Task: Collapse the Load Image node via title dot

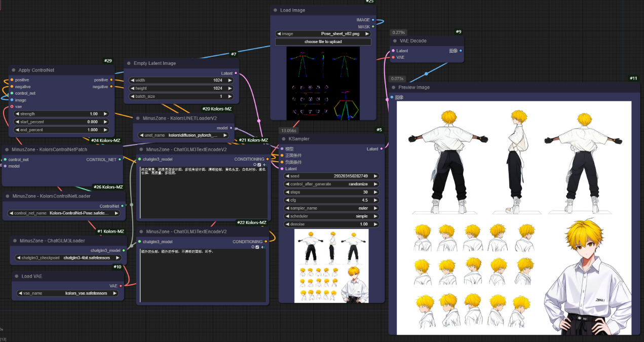Action: [275, 10]
